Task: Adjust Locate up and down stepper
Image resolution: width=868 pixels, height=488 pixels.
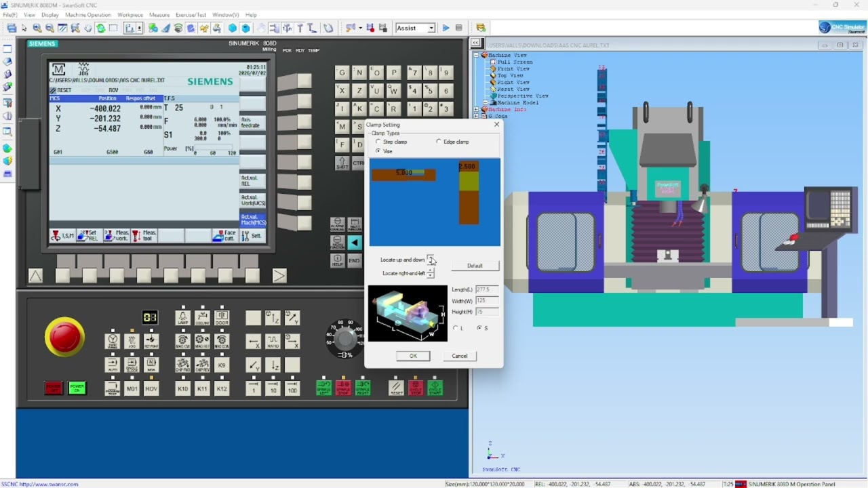Action: point(431,260)
